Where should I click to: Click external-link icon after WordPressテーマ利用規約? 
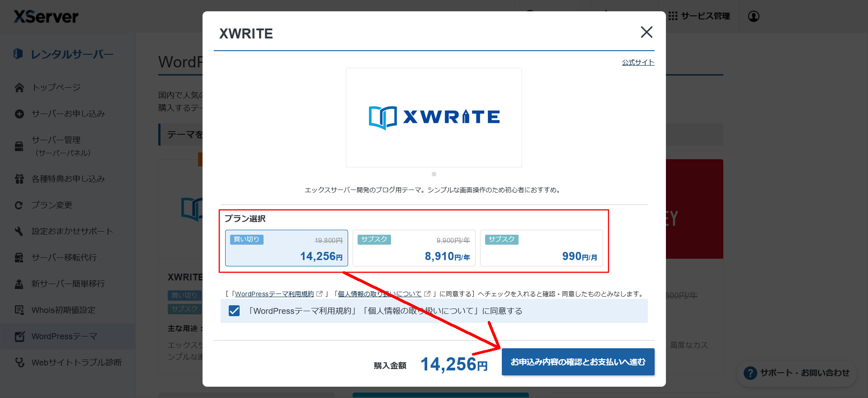tap(320, 294)
